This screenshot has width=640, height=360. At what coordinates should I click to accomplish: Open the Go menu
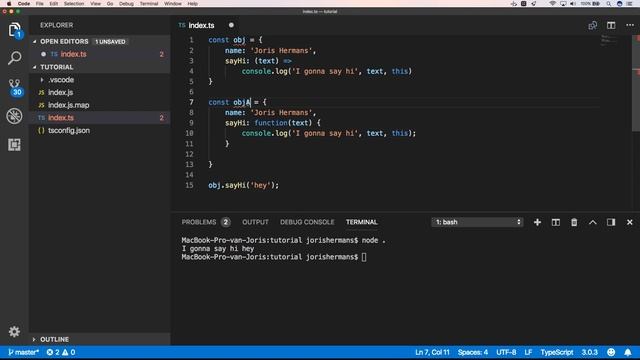pos(110,4)
